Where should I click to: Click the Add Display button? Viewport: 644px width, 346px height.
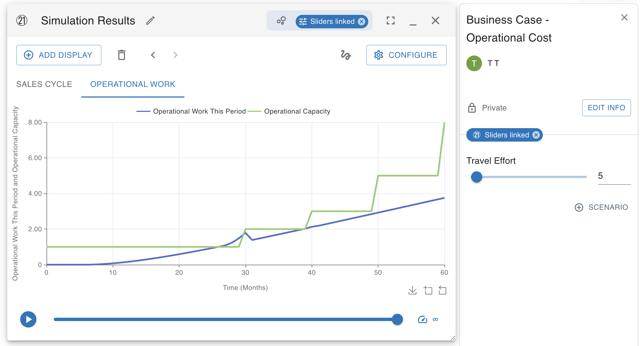click(x=59, y=55)
